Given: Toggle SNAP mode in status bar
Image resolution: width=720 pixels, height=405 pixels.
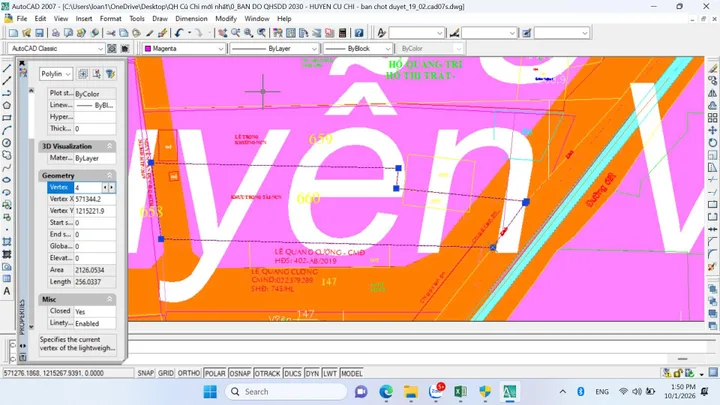Looking at the screenshot, I should click(146, 373).
